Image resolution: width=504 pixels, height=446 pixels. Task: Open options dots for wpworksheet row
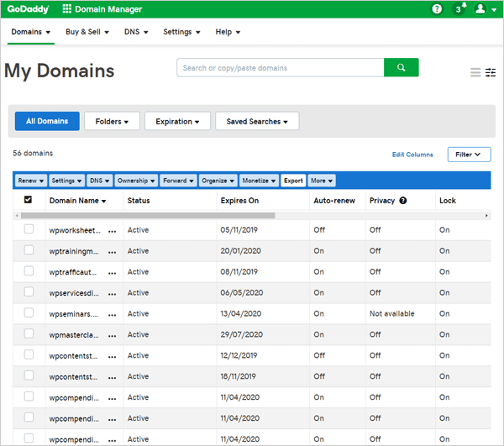(x=113, y=231)
